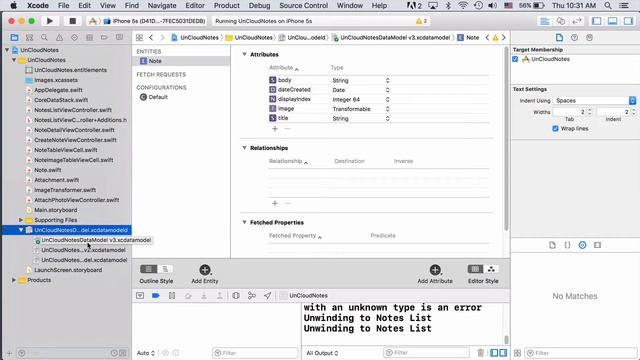Screen dimensions: 640x360
Task: Open the Indent Using Spaces dropdown
Action: pyautogui.click(x=595, y=100)
